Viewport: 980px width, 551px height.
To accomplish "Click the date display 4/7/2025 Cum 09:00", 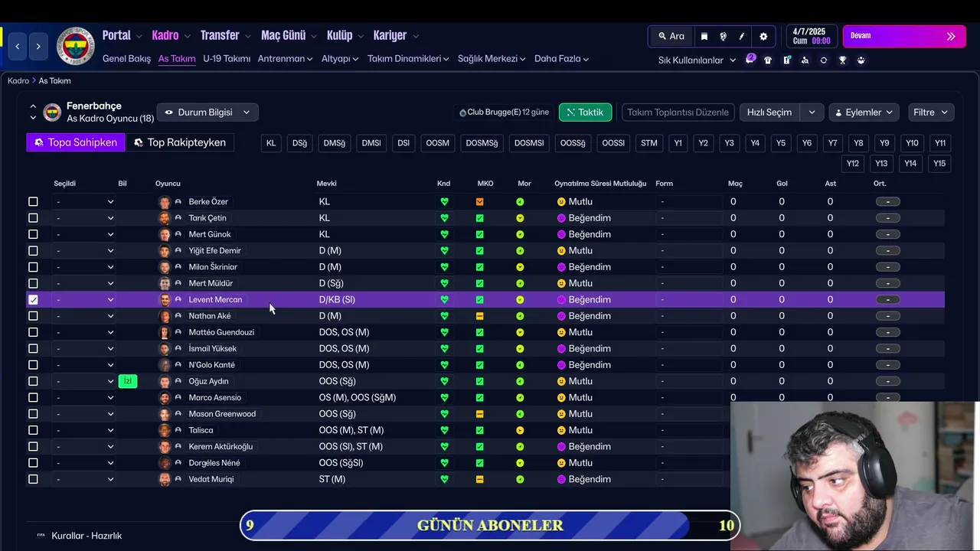I will tap(811, 36).
